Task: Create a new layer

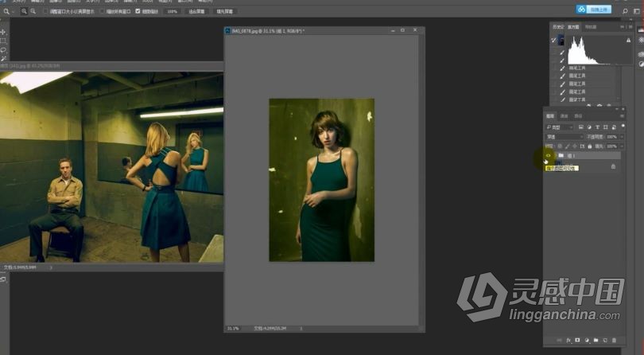Action: pyautogui.click(x=605, y=340)
